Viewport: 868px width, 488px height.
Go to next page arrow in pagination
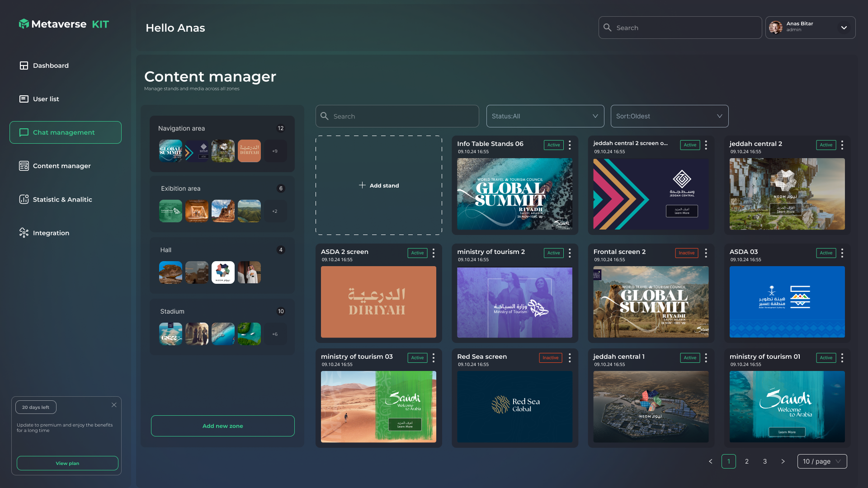pyautogui.click(x=783, y=461)
